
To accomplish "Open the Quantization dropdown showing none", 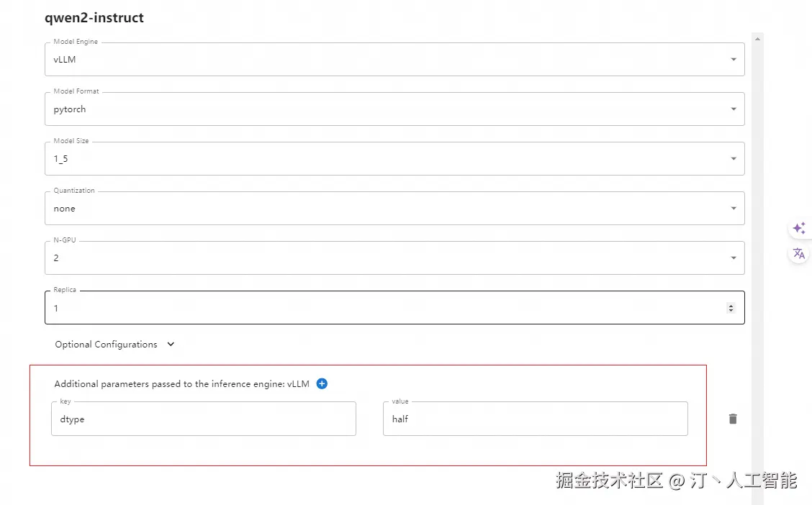I will [394, 209].
